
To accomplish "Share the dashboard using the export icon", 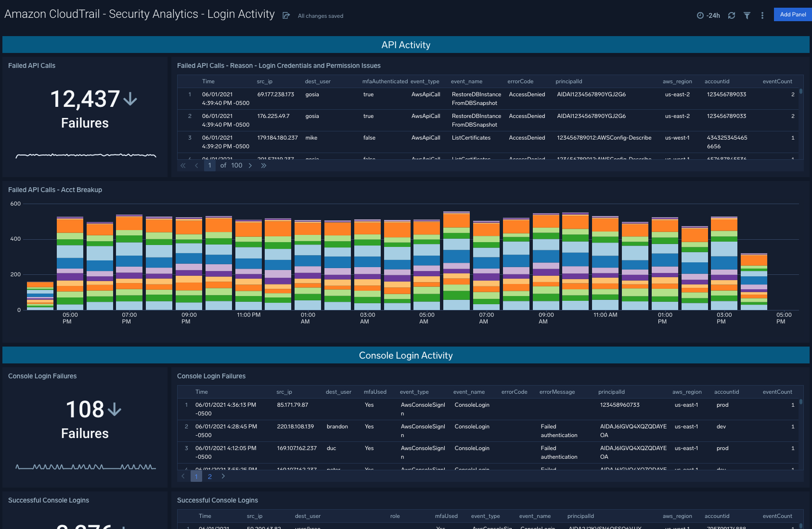I will pos(286,15).
